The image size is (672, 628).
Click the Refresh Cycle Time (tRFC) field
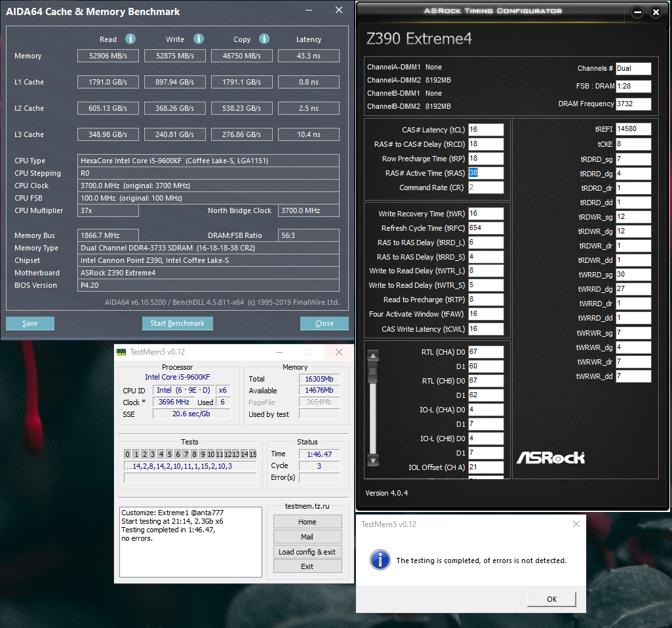pos(486,228)
